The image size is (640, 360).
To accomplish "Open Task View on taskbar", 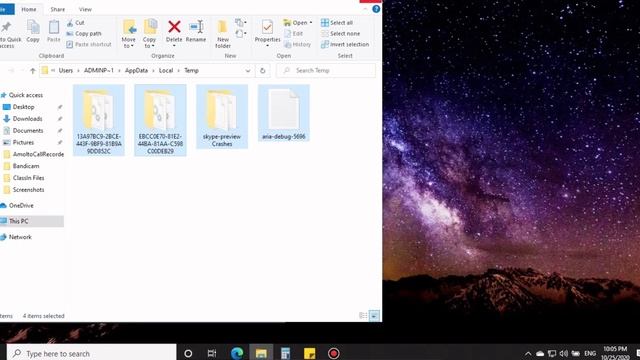I will (x=212, y=353).
